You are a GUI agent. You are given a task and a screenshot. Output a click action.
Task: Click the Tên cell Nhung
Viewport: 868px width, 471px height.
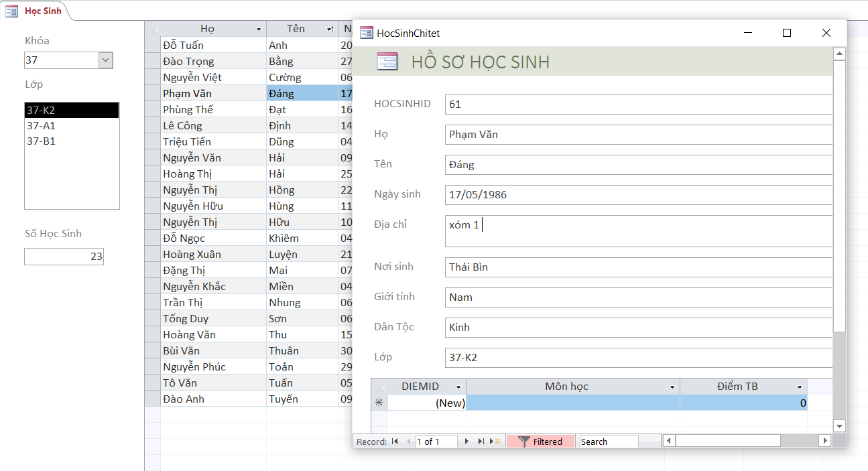tap(302, 302)
